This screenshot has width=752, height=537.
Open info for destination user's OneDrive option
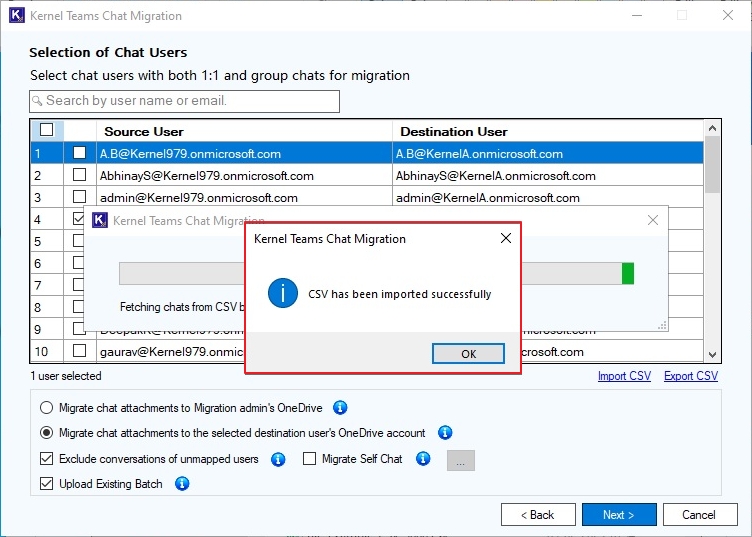tap(445, 433)
